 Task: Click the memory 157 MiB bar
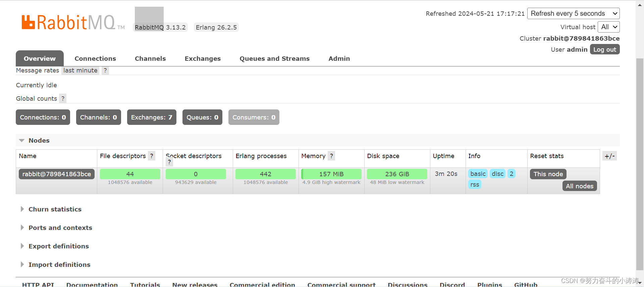[x=331, y=174]
